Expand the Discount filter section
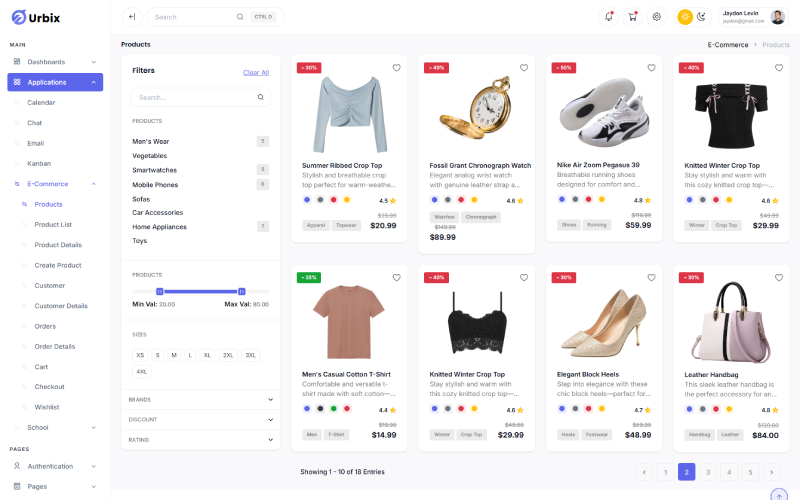Screen dimensions: 800x500 click(x=270, y=419)
